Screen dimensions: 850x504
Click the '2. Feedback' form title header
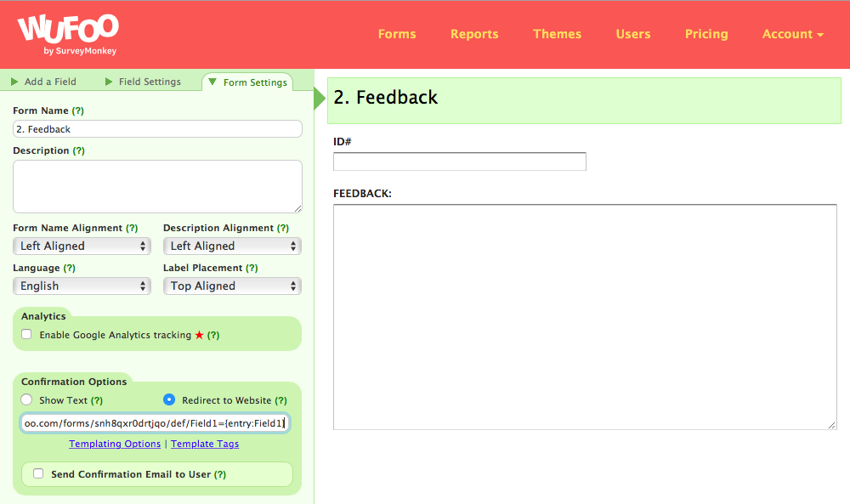(x=585, y=101)
